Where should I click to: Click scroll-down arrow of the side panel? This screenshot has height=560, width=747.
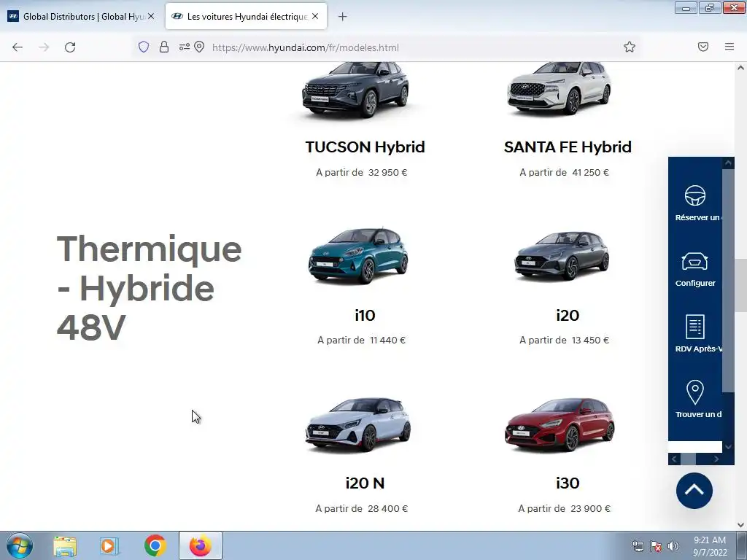(x=728, y=447)
